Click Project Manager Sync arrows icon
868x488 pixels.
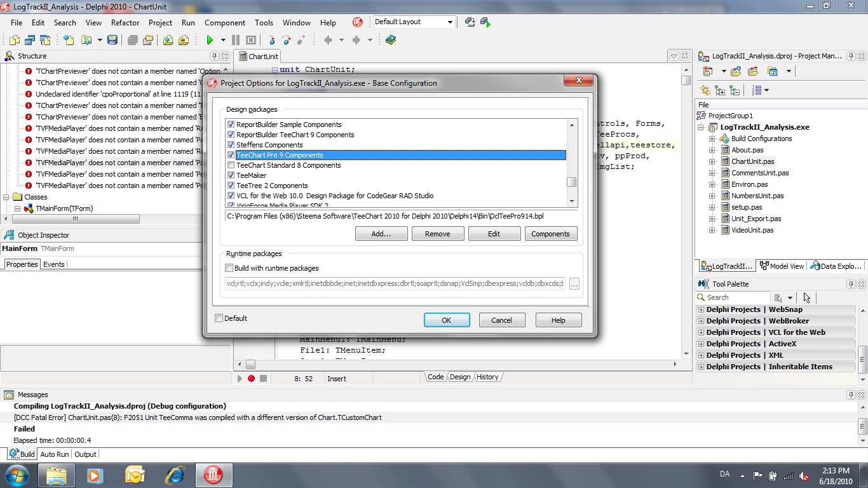pos(705,90)
